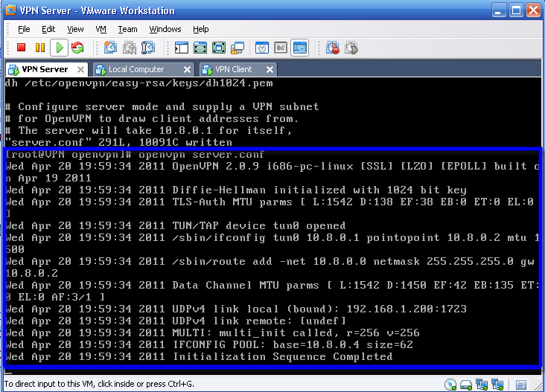
Task: Click 'openvpn server.conf' command line in console
Action: pos(201,154)
